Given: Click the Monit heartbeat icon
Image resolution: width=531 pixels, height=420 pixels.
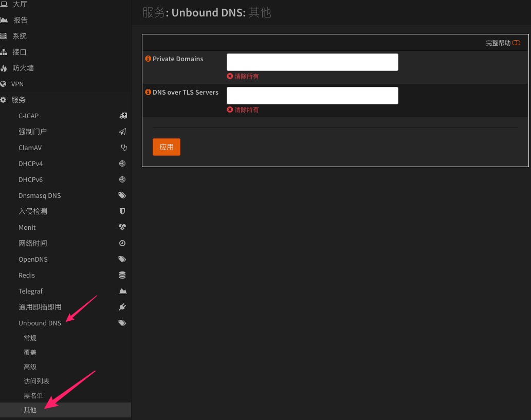Looking at the screenshot, I should point(122,227).
